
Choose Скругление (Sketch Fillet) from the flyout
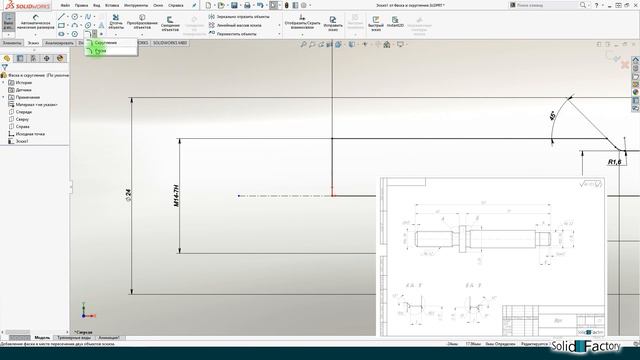(x=110, y=42)
